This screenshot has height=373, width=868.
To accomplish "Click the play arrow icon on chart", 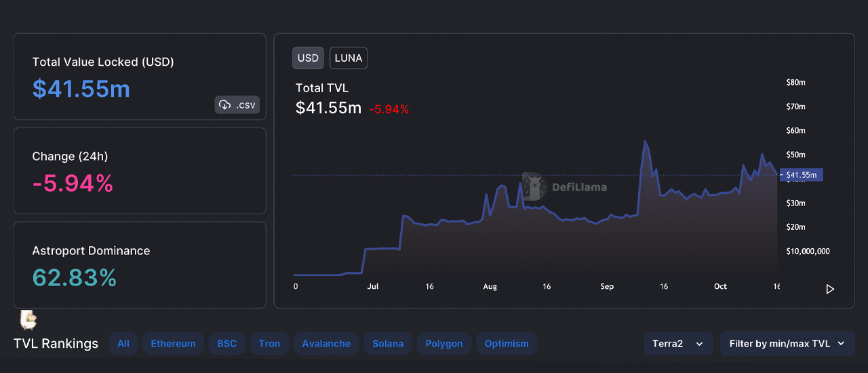I will pos(830,289).
